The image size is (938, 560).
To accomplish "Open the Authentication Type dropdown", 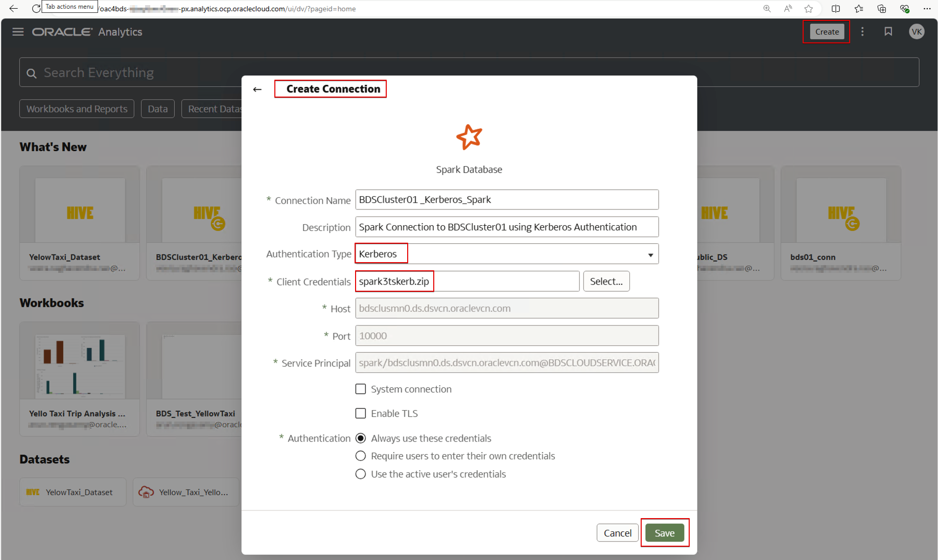I will [507, 254].
